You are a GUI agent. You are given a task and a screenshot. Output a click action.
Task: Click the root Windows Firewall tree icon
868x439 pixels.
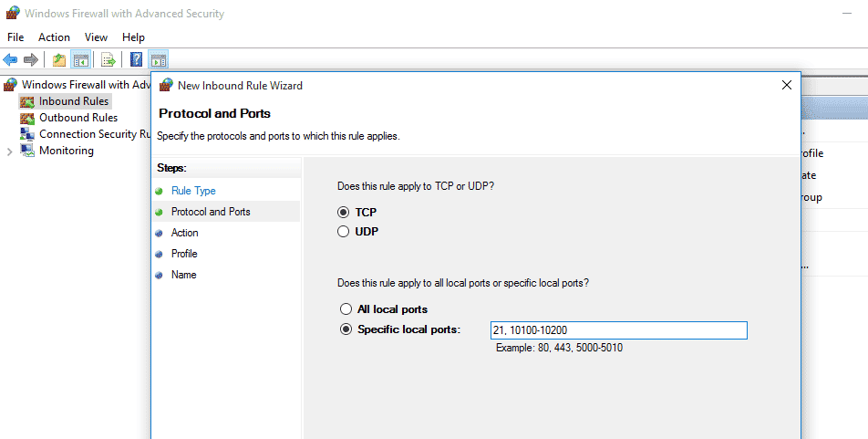pyautogui.click(x=10, y=85)
